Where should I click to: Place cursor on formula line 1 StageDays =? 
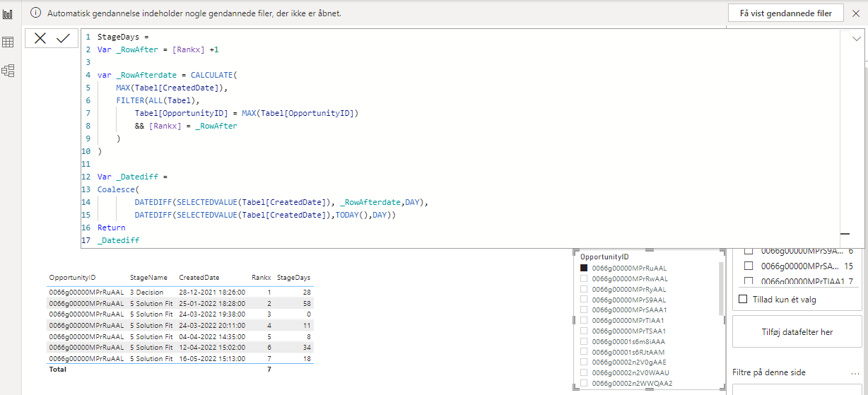pos(123,37)
